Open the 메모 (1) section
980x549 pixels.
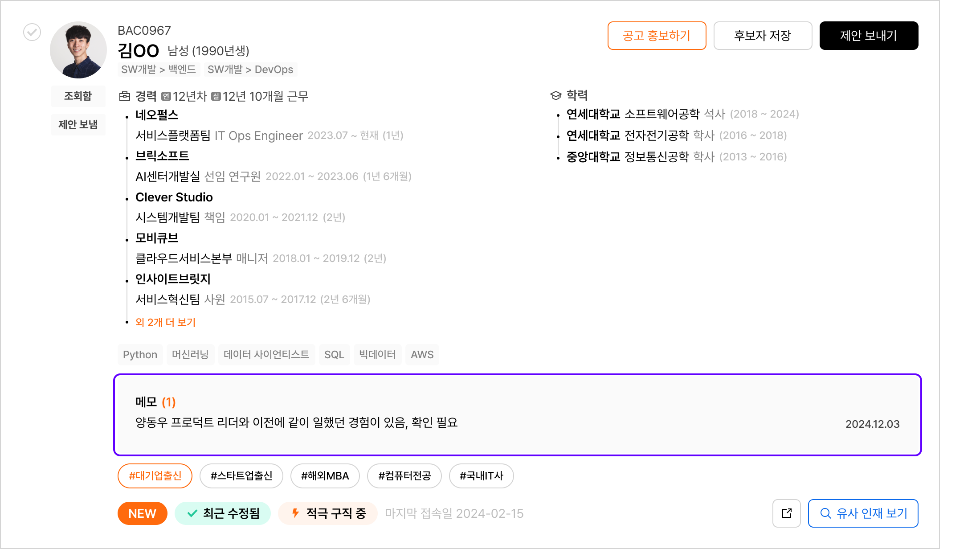(155, 402)
